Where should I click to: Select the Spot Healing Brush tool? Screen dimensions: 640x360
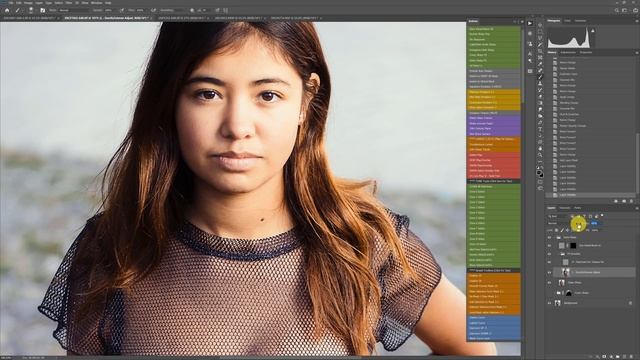point(540,71)
